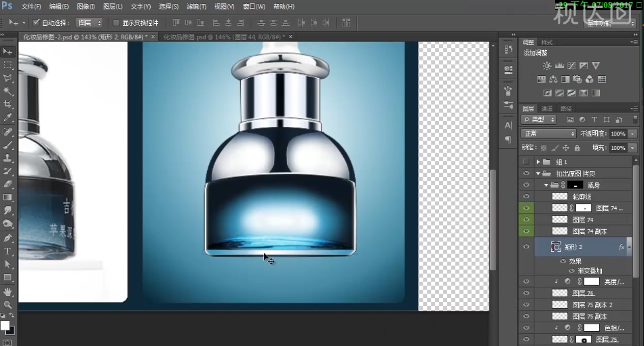Select the Rectangular Marquee tool
This screenshot has width=644, height=346.
pos(7,65)
